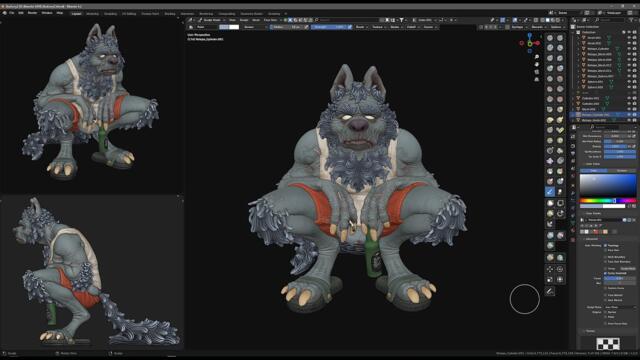Select the Cloth brush tool
Screen dimensions: 640x360
click(550, 161)
